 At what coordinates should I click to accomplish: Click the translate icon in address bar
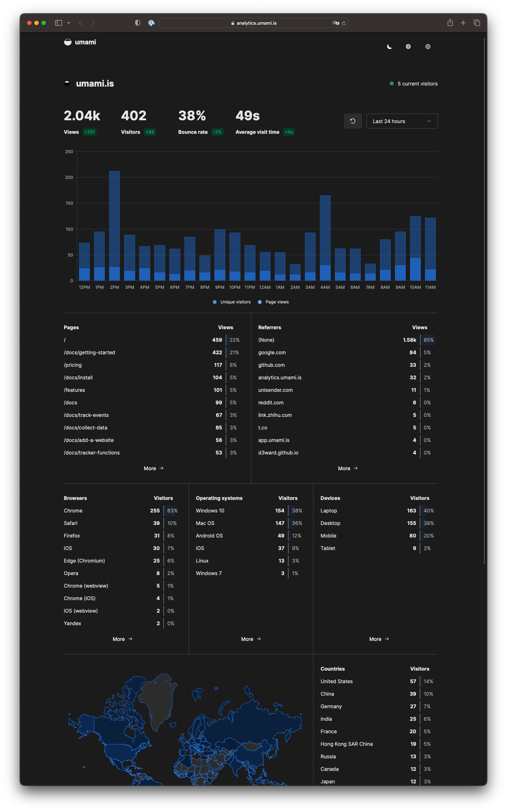tap(336, 23)
